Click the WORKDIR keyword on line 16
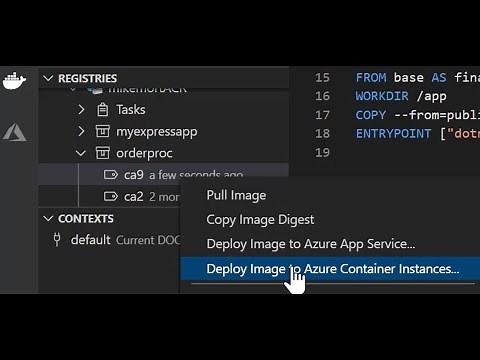Screen dimensions: 480x360 click(x=382, y=96)
